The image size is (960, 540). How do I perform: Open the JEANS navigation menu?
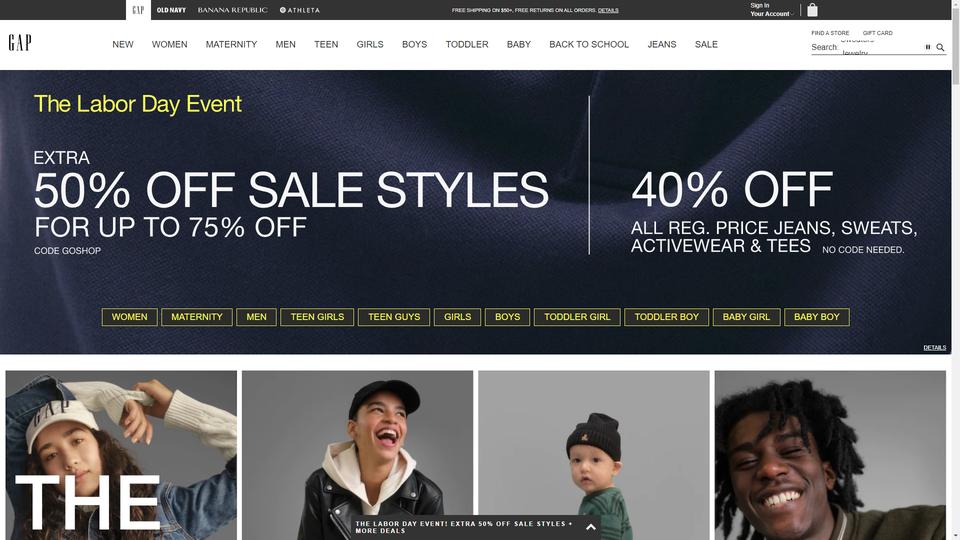pos(662,44)
